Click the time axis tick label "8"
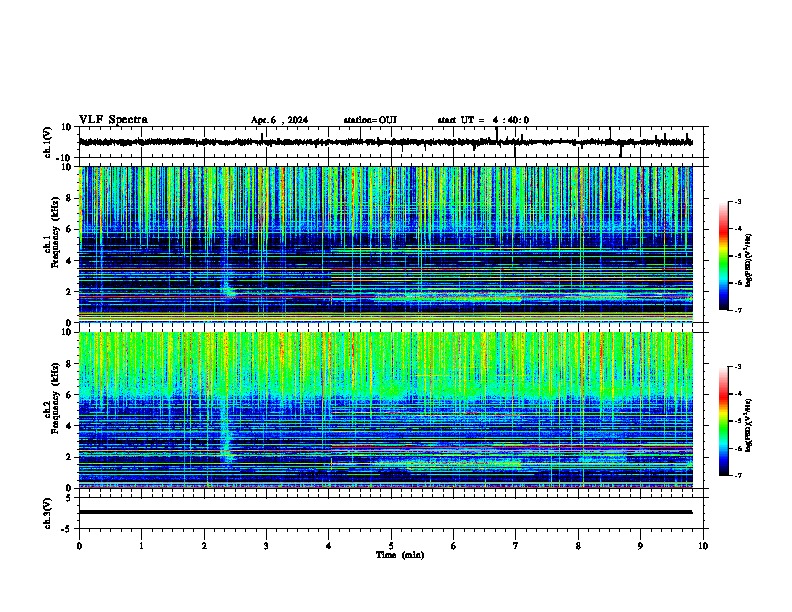 (x=578, y=546)
